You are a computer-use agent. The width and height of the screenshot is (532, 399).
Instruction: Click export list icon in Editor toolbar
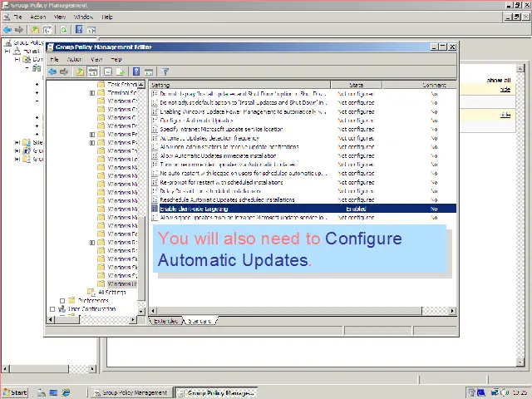[121, 71]
